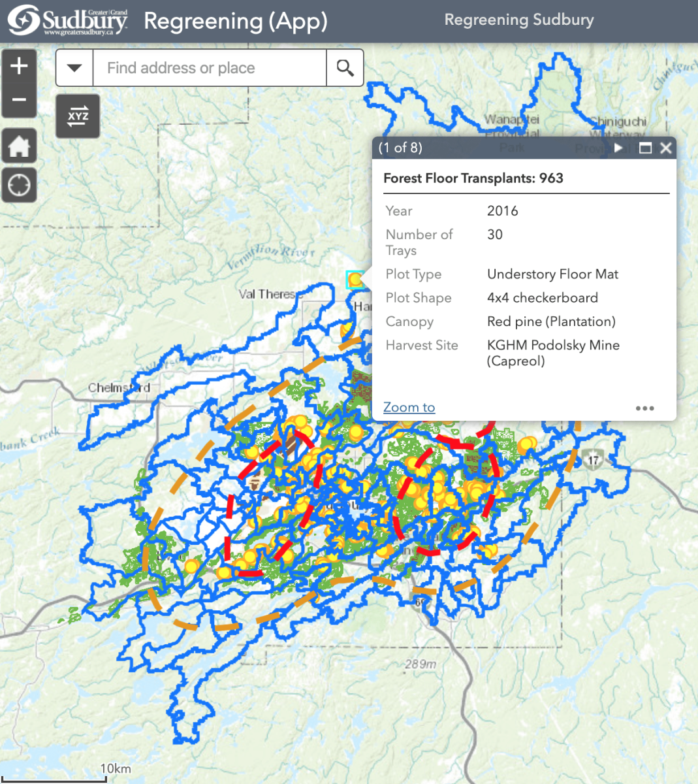Viewport: 698px width, 784px height.
Task: Return to the default home extent
Action: tap(19, 146)
